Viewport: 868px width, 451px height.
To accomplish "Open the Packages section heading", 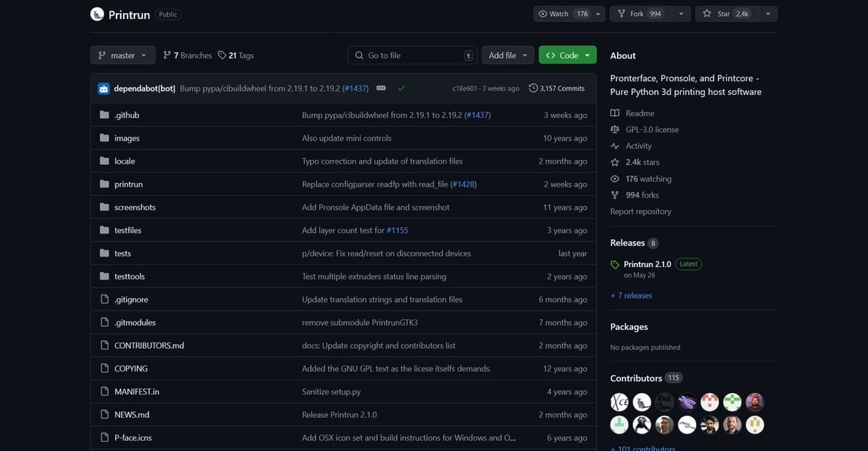I will pyautogui.click(x=629, y=327).
